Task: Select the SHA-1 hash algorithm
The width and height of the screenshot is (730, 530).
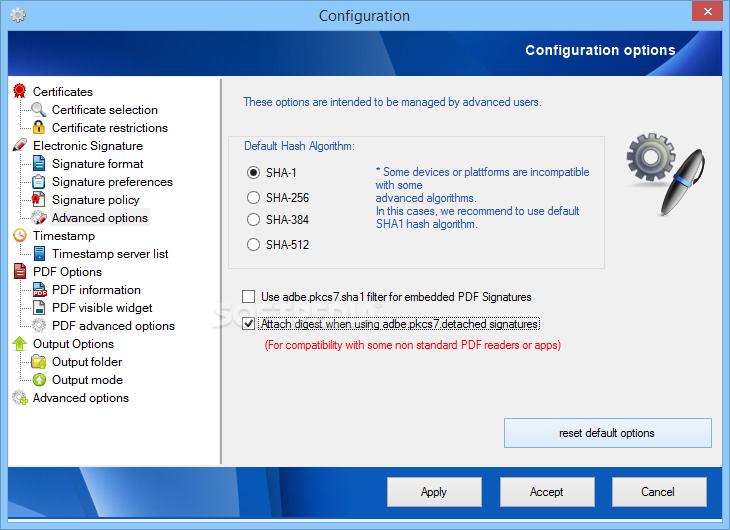Action: [253, 173]
